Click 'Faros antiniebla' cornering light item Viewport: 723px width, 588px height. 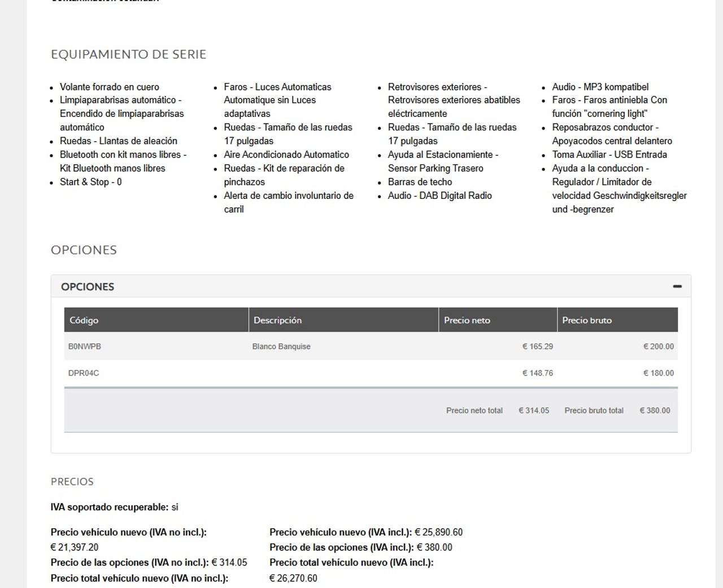610,107
